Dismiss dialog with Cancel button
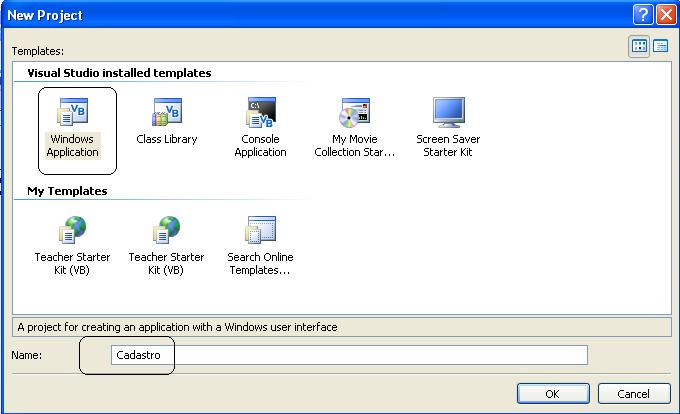 pyautogui.click(x=634, y=394)
